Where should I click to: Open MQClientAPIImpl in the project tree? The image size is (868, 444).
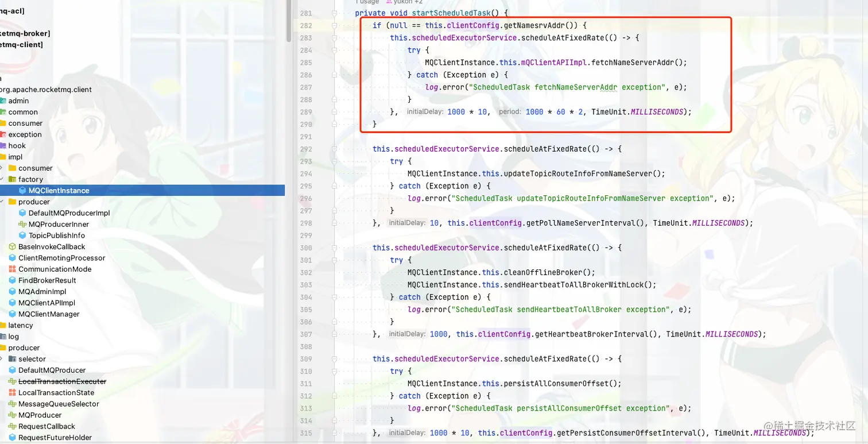click(46, 303)
